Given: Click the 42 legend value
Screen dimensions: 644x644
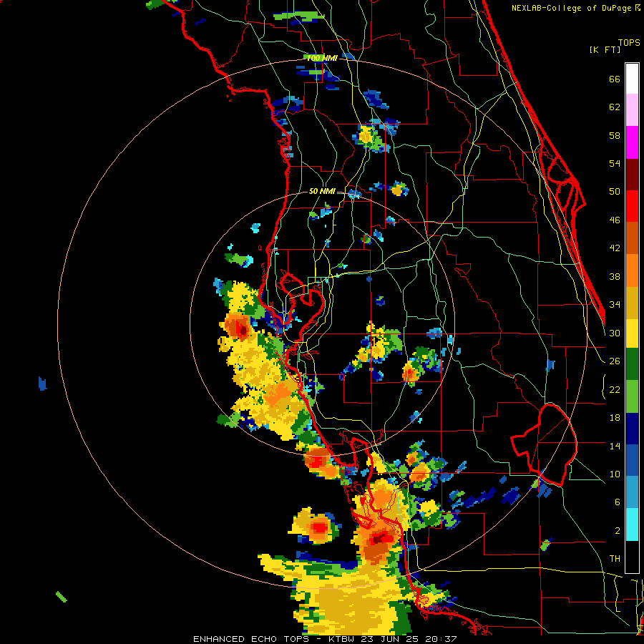Looking at the screenshot, I should tap(615, 248).
